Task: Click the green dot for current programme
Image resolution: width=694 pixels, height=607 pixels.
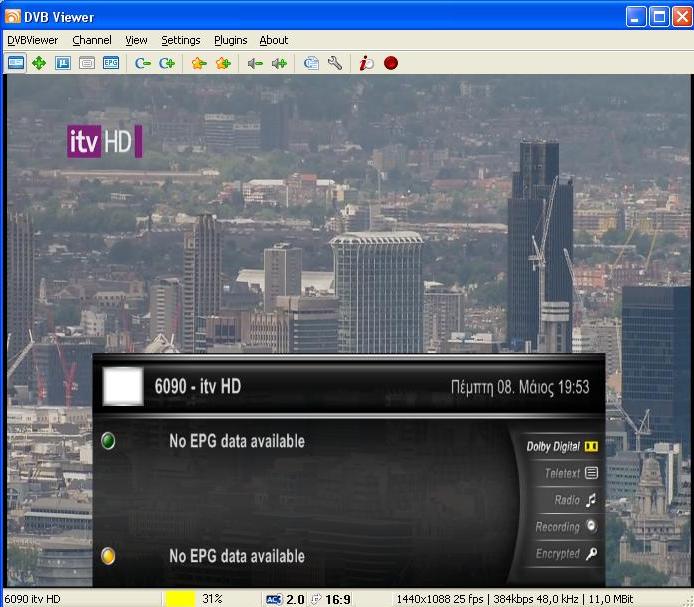Action: pos(108,441)
